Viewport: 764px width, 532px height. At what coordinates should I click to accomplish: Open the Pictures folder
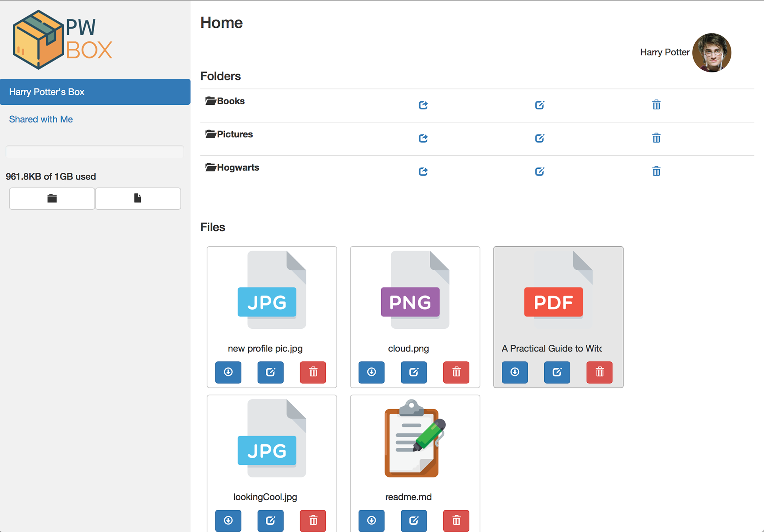[x=234, y=134]
